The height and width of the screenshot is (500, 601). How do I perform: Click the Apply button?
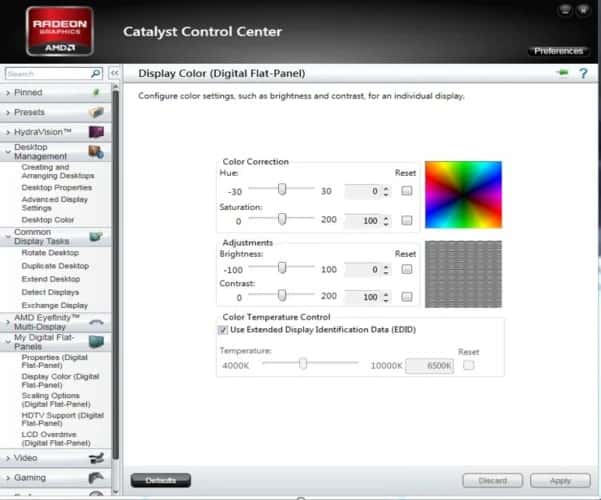[x=560, y=480]
